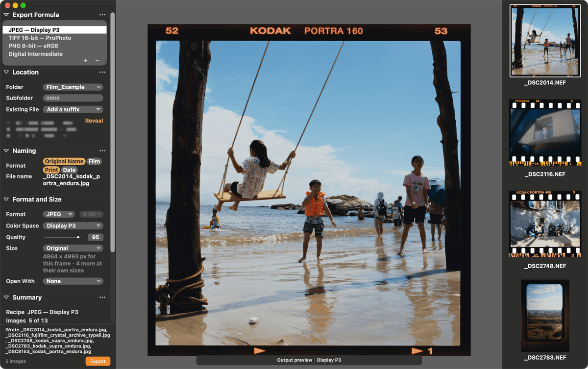Open Format and Size options menu
The width and height of the screenshot is (588, 369).
coord(102,199)
